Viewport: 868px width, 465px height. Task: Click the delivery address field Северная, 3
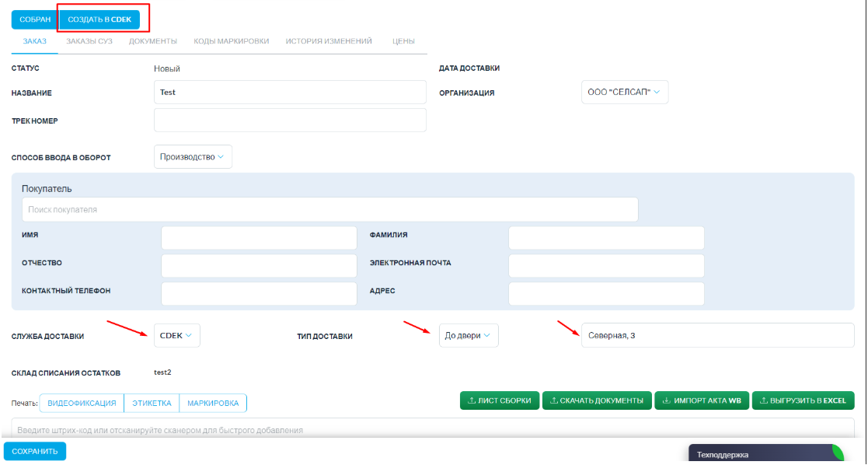pyautogui.click(x=716, y=335)
